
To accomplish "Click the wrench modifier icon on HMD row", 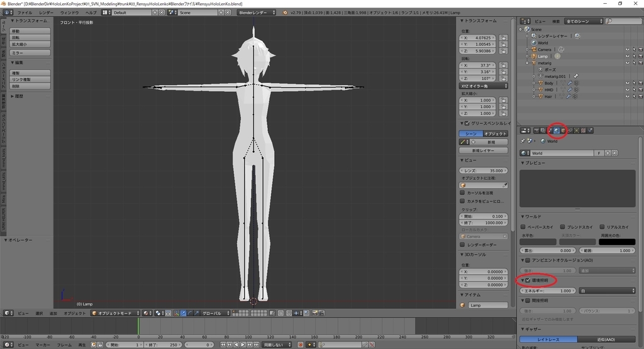I will pyautogui.click(x=570, y=89).
